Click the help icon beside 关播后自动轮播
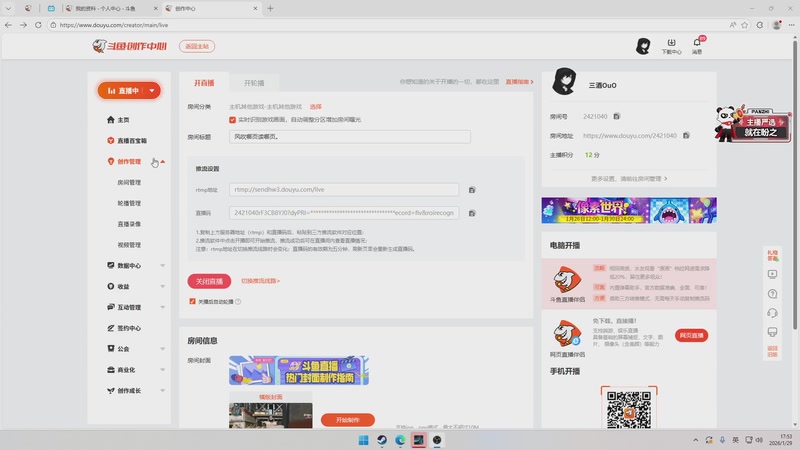The height and width of the screenshot is (450, 800). pos(238,302)
